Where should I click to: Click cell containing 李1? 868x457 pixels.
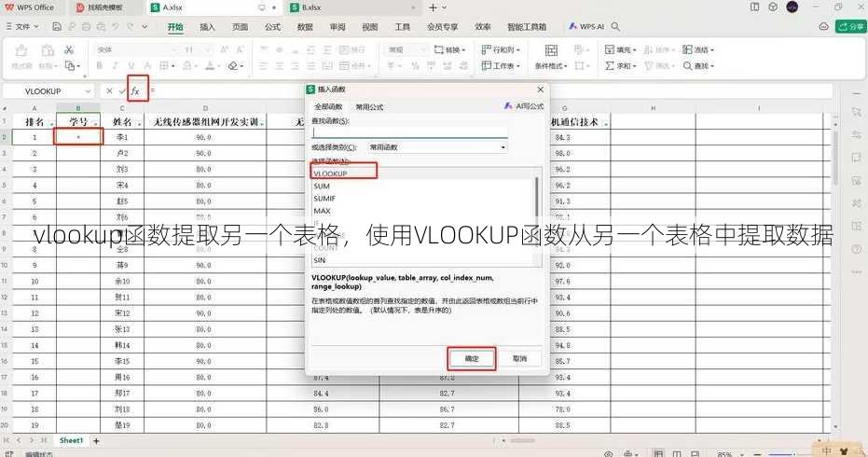point(122,137)
